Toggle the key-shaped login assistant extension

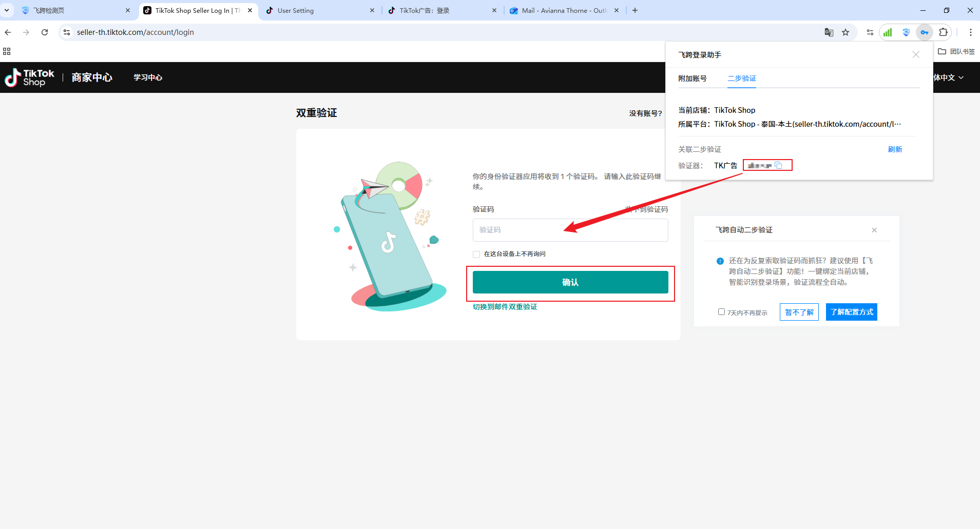coord(925,32)
